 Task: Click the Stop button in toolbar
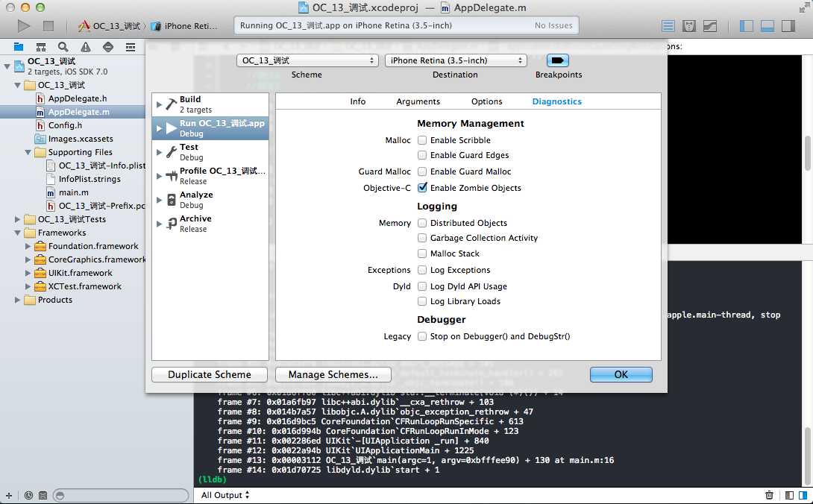(48, 25)
